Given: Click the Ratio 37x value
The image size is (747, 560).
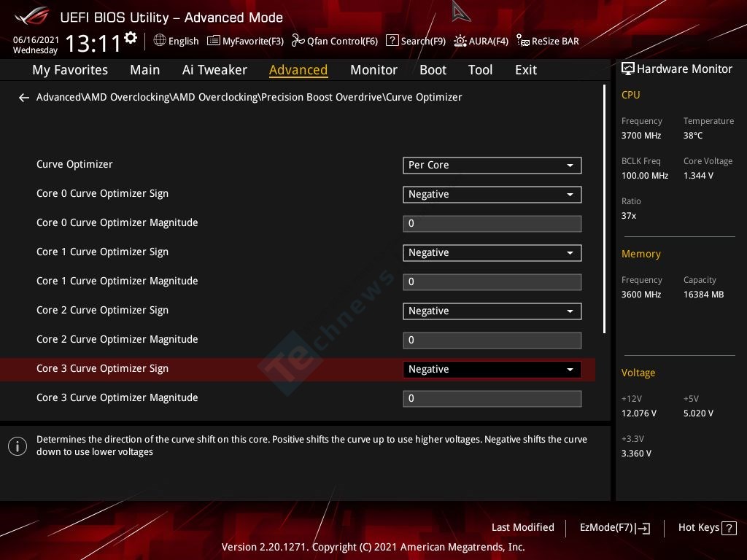Looking at the screenshot, I should click(x=628, y=216).
